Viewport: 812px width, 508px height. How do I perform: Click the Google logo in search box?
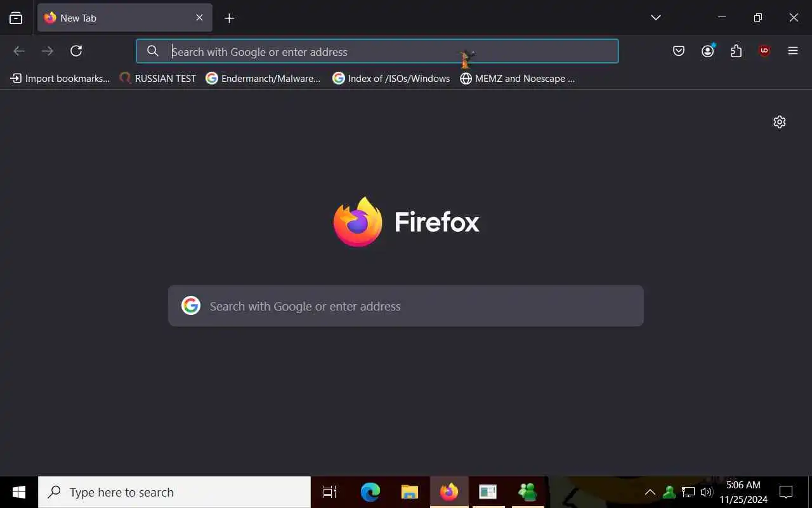click(x=191, y=306)
